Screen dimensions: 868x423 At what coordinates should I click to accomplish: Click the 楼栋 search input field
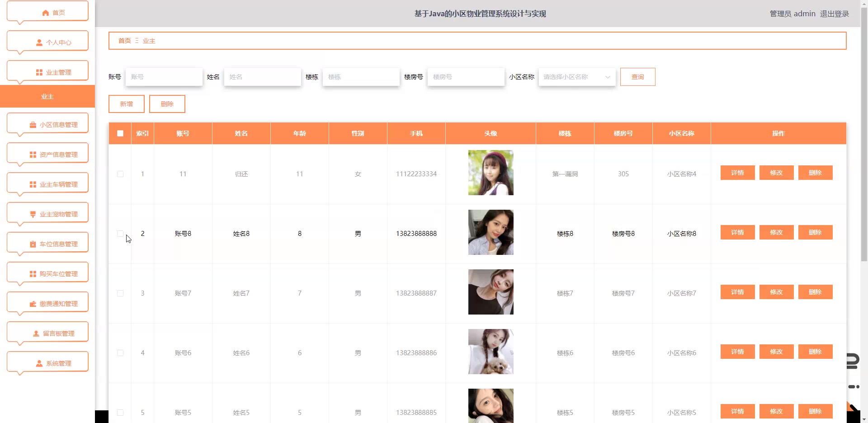(361, 77)
